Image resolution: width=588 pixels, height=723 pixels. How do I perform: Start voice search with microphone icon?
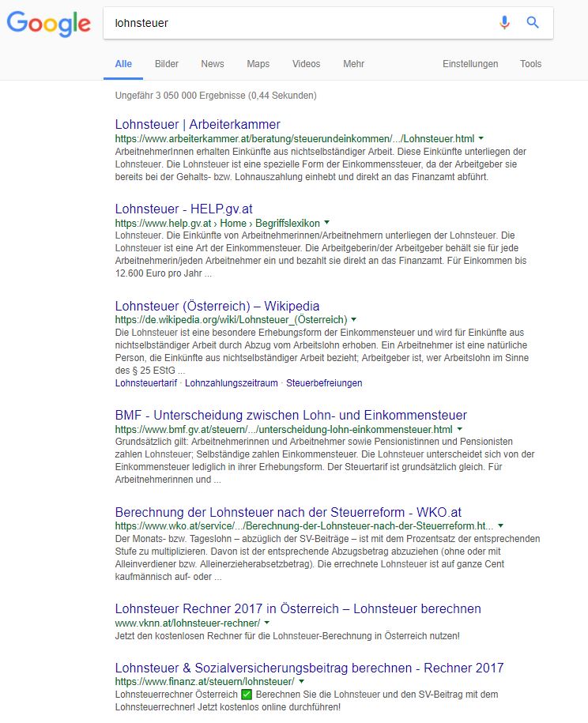tap(504, 23)
